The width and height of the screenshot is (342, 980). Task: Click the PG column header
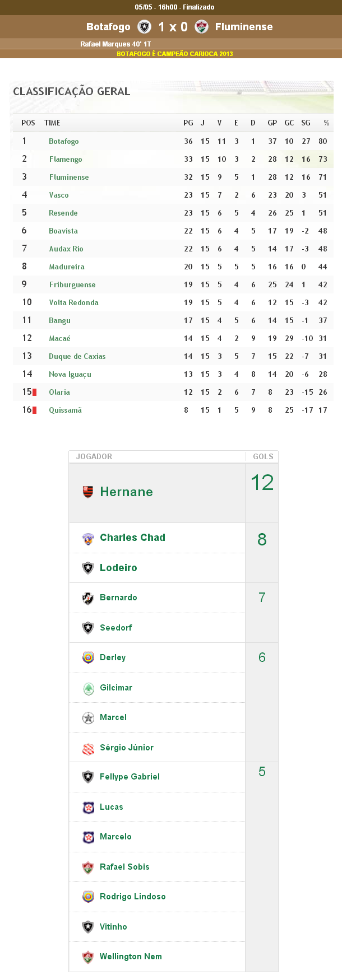pos(188,123)
